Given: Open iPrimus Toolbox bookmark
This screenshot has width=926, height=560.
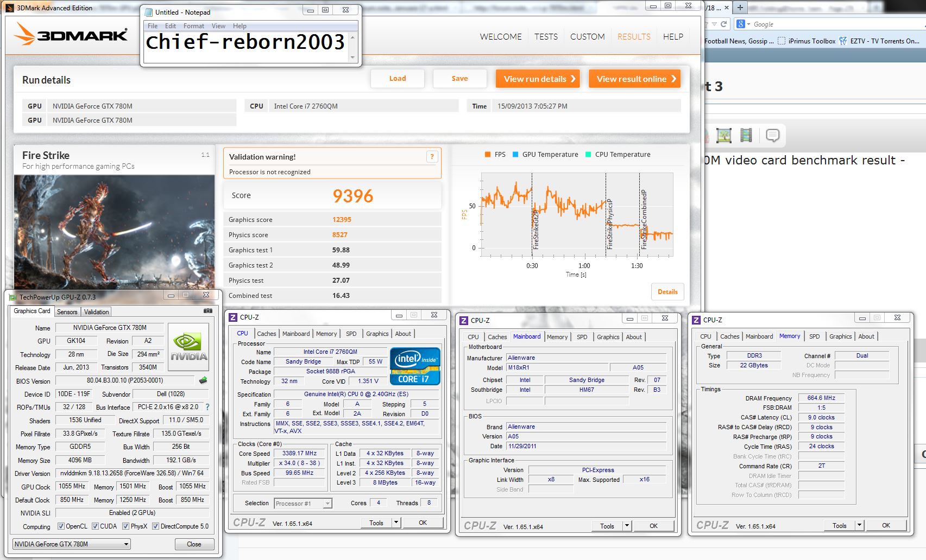Looking at the screenshot, I should tap(807, 41).
